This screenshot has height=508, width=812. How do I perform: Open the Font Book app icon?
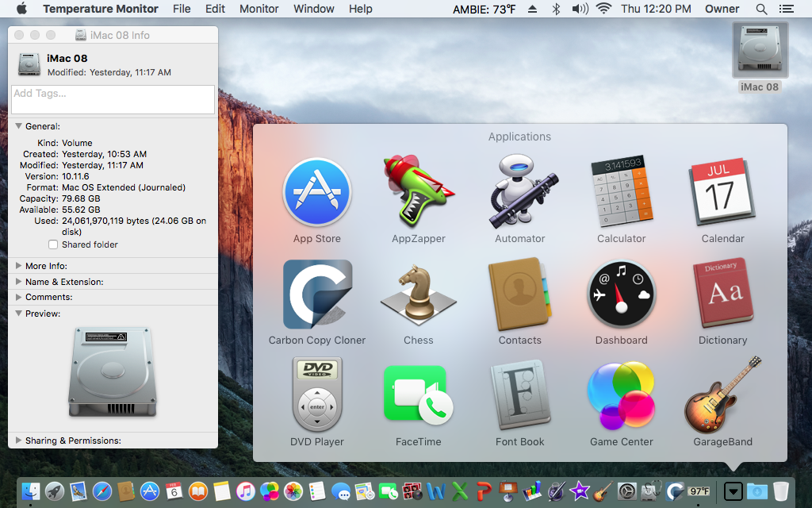[520, 394]
